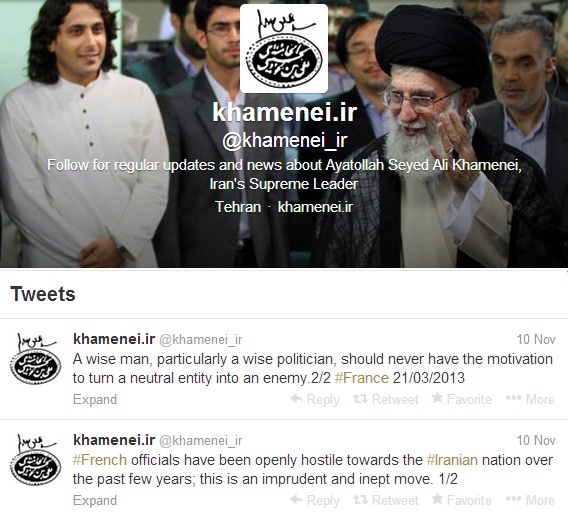568x517 pixels.
Task: Open the #Iranian hashtag link
Action: (x=452, y=460)
